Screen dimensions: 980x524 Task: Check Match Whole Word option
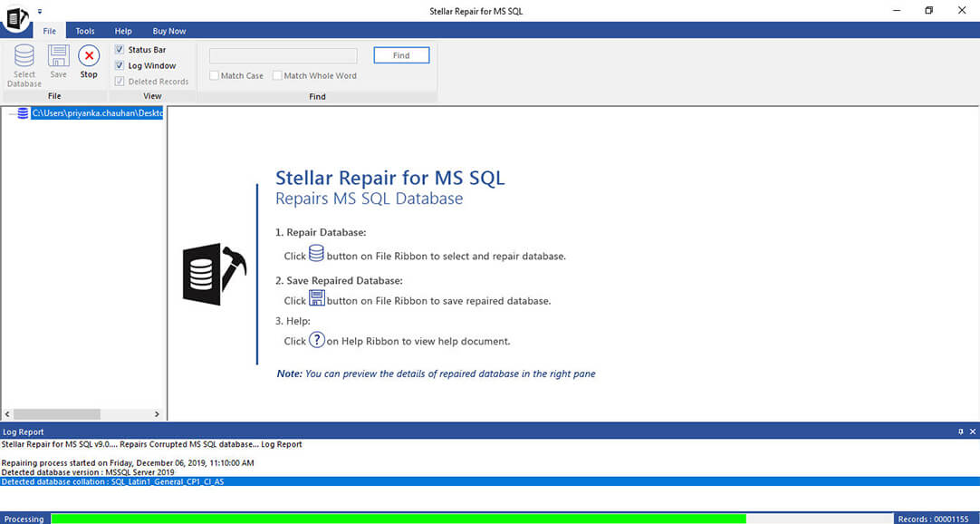point(278,76)
